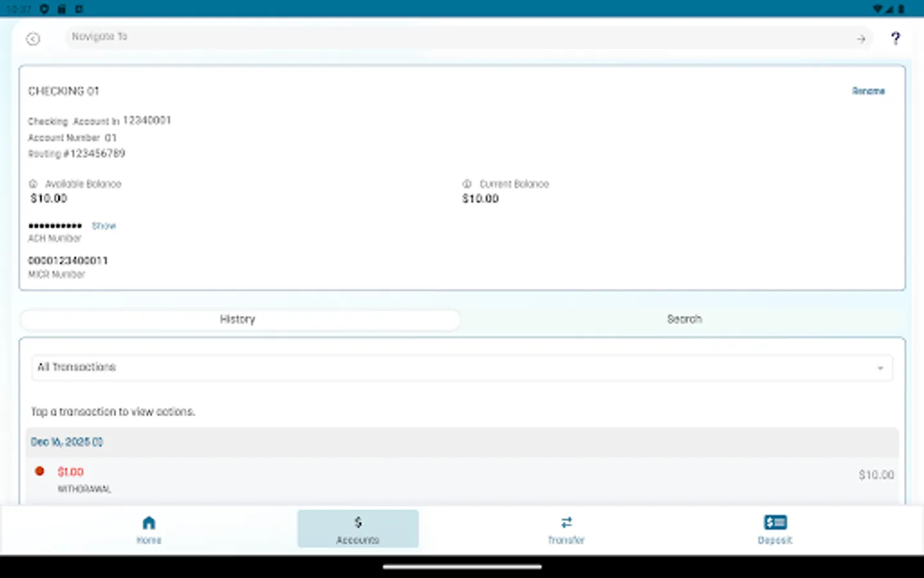Submit navigation with the right arrow icon

click(x=860, y=39)
